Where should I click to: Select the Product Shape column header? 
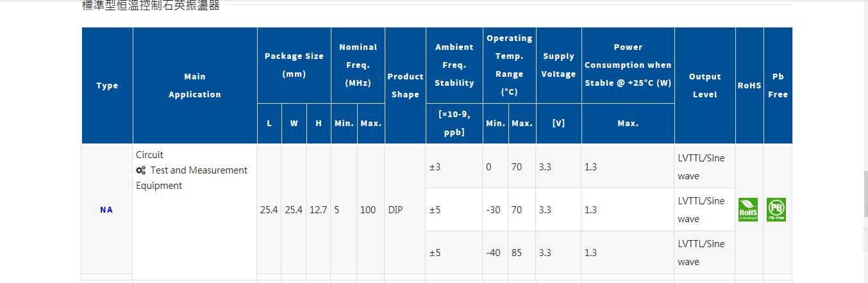pos(405,86)
